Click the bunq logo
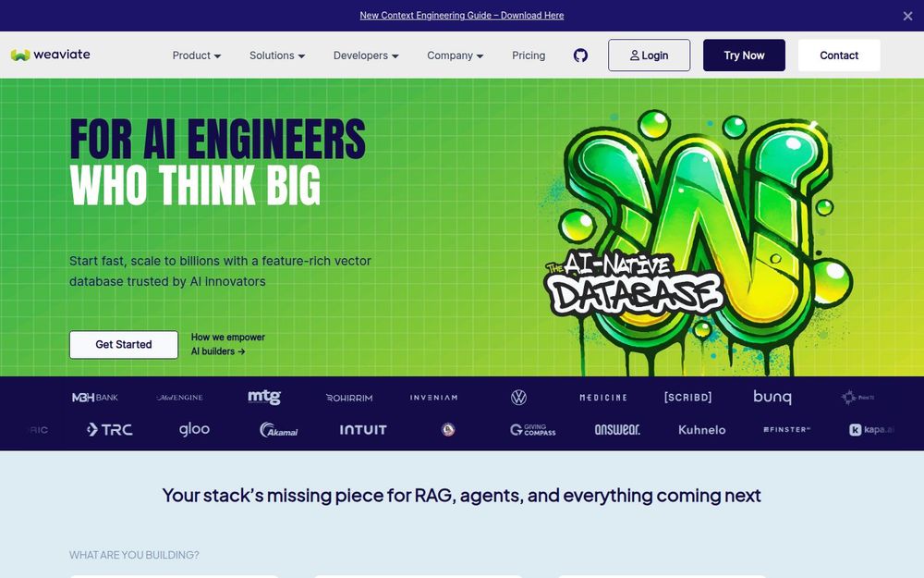The height and width of the screenshot is (578, 924). 772,397
